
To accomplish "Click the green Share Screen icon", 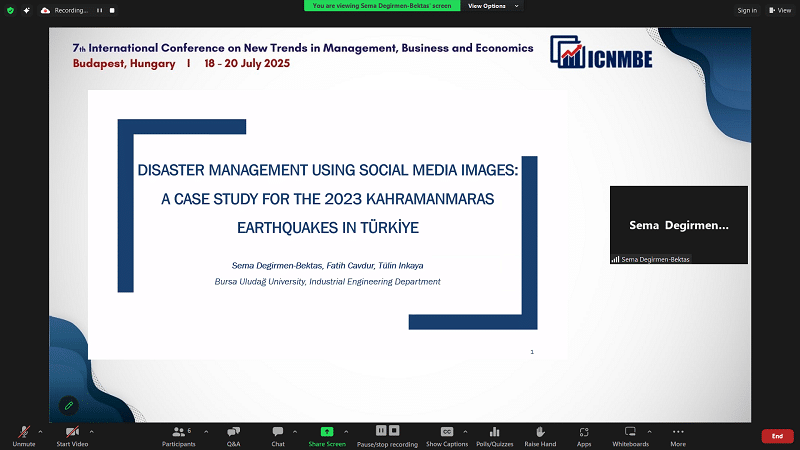I will coord(327,431).
